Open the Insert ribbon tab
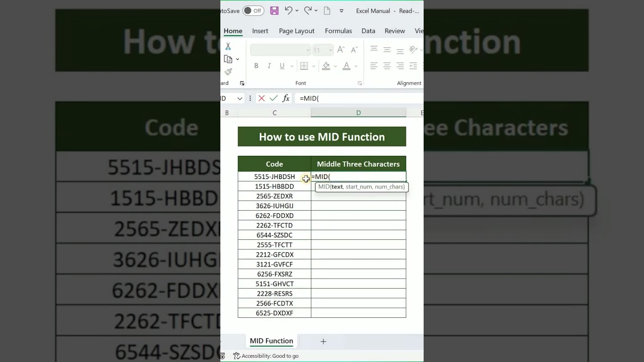Viewport: 644px width, 362px height. 260,31
